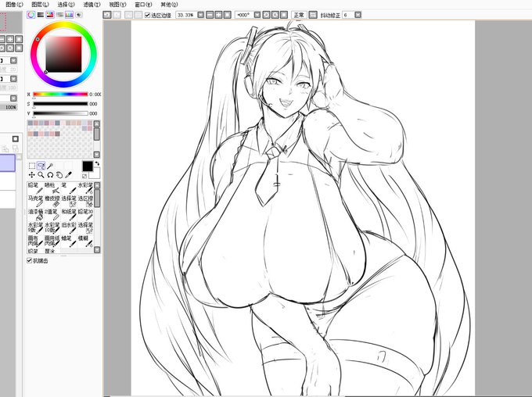
Task: Choose the 铅笔30 brush
Action: (x=85, y=214)
